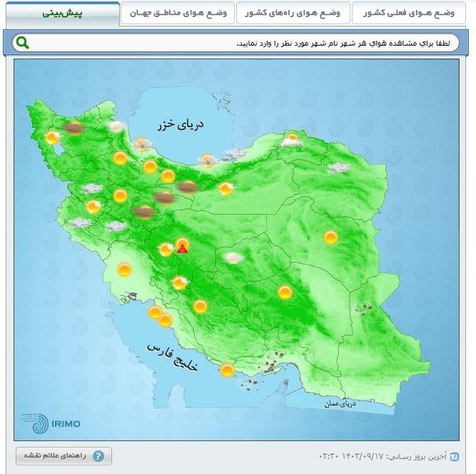Select the sunny icon in eastern Iran

pyautogui.click(x=330, y=237)
